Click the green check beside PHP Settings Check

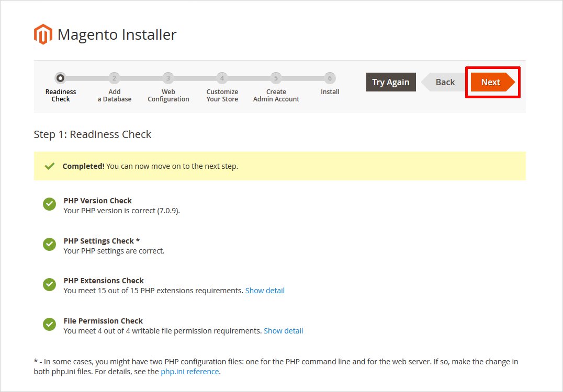pyautogui.click(x=49, y=244)
